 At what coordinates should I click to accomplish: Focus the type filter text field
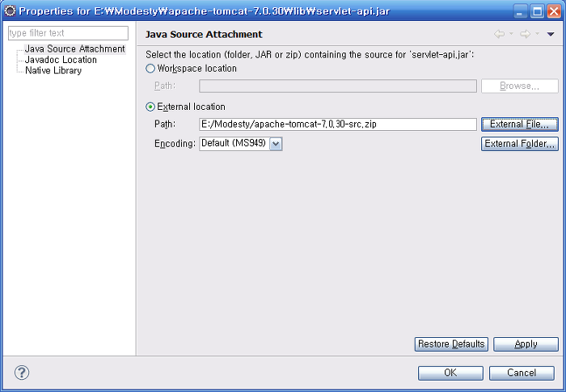[x=68, y=33]
